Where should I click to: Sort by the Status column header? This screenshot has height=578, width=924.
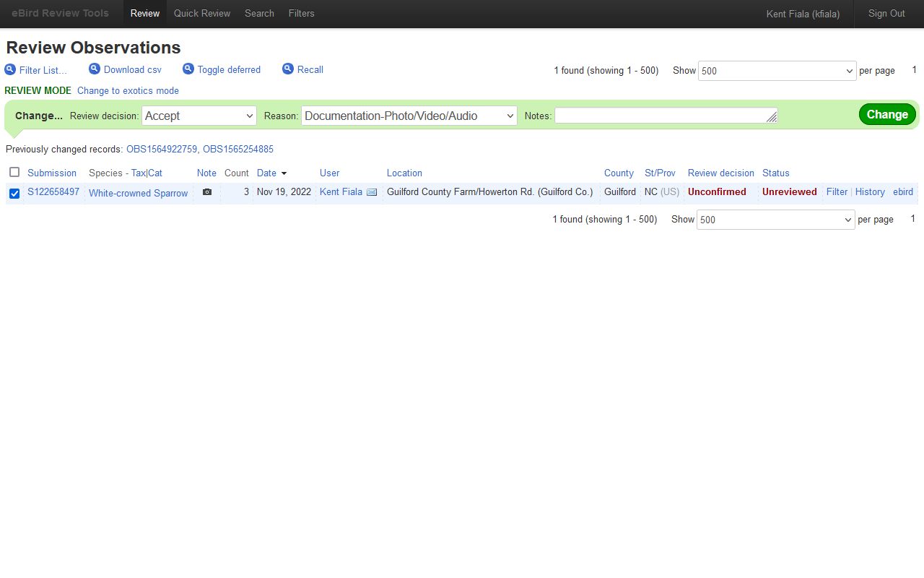tap(776, 173)
